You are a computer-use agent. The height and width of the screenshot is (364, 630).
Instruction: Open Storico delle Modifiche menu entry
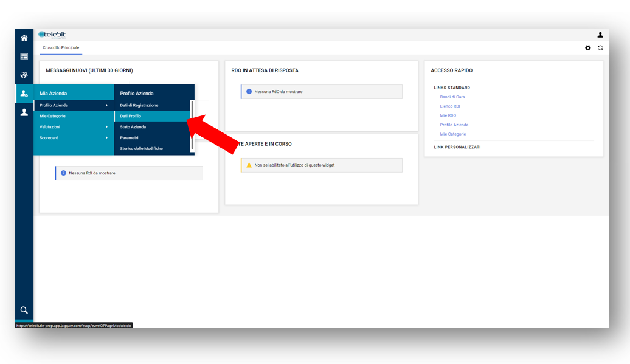(142, 149)
